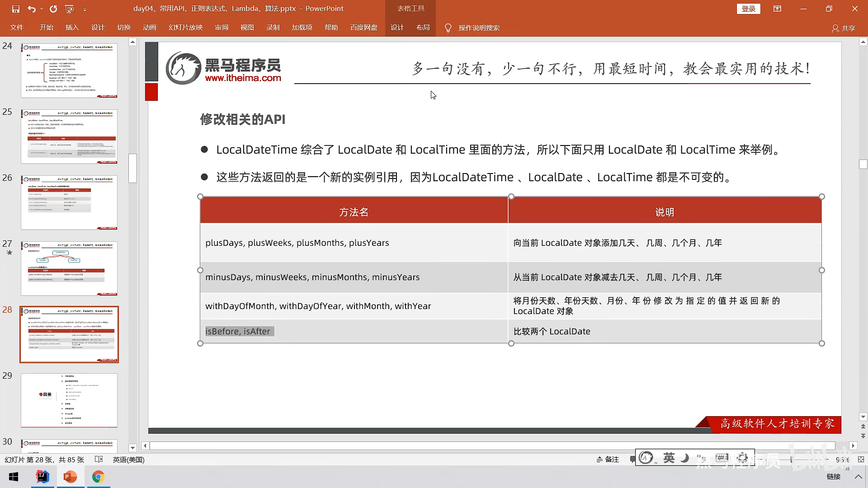Expand customize quick access toolbar dropdown
868x488 pixels.
click(x=85, y=9)
